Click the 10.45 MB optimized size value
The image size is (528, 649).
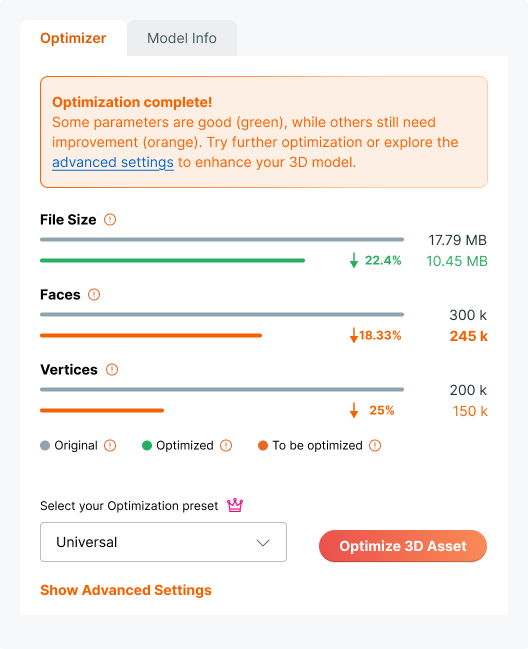tap(457, 261)
